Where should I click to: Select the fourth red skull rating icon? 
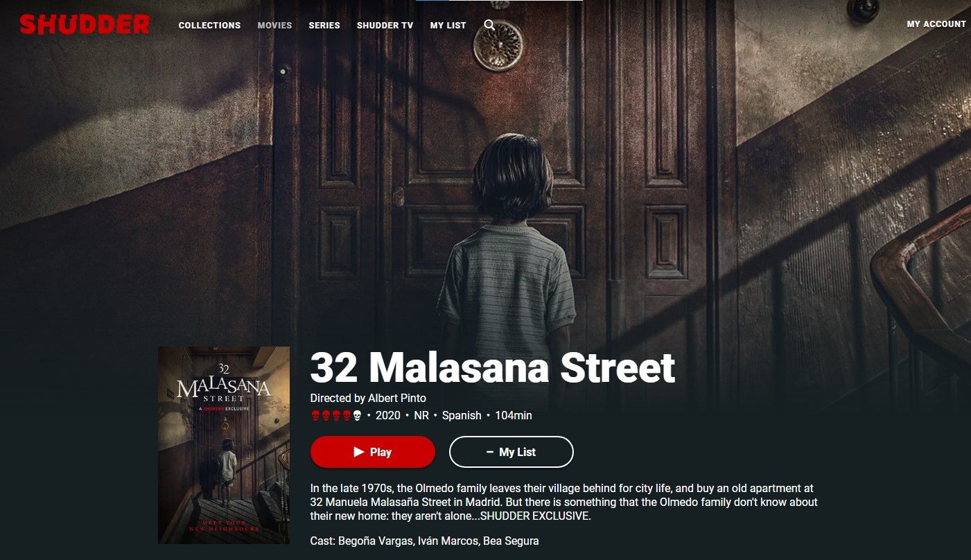[347, 415]
